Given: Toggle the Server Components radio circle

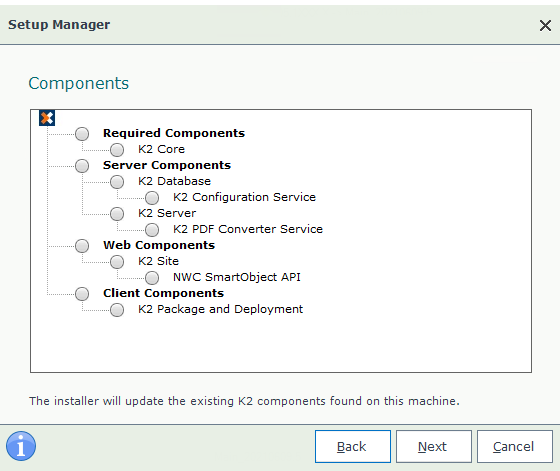Looking at the screenshot, I should click(82, 166).
